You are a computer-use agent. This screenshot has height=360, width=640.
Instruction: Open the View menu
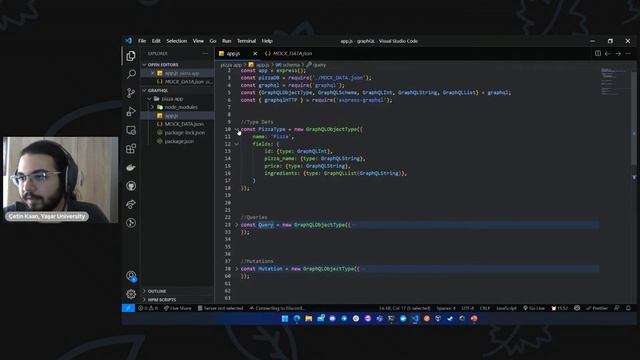[198, 41]
